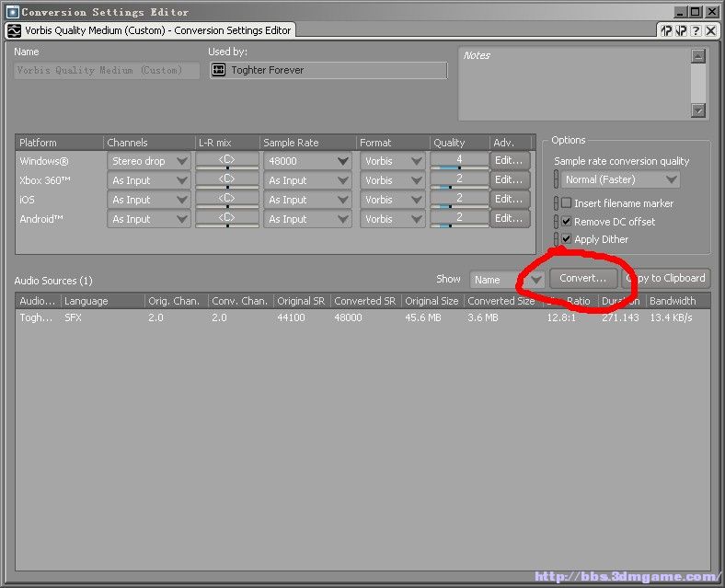
Task: Click the Notes scroll up arrow
Action: [698, 56]
